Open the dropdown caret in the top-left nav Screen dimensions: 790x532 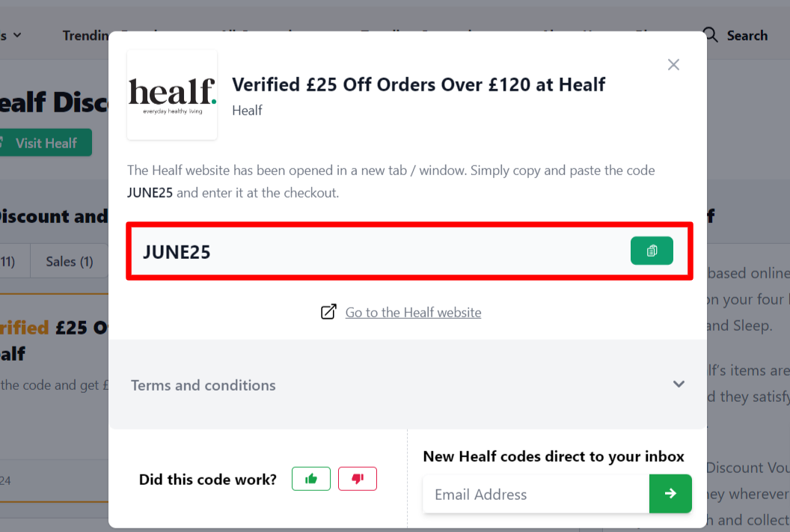[17, 34]
